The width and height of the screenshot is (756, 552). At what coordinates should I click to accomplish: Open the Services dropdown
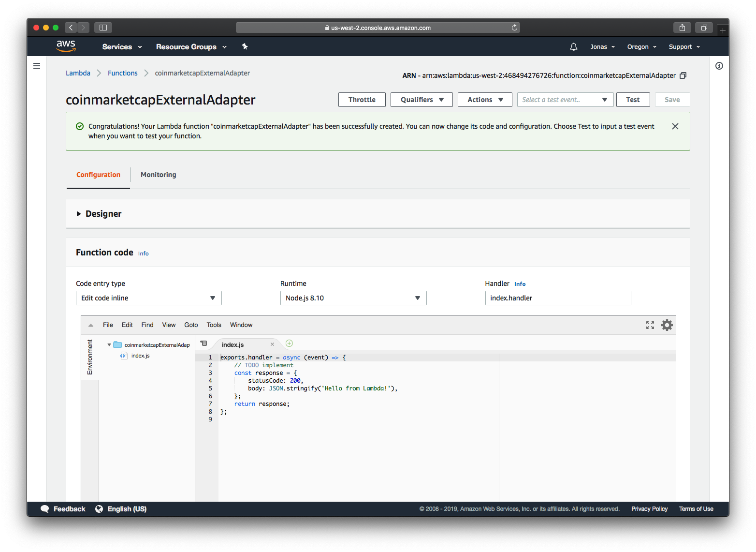pyautogui.click(x=122, y=47)
